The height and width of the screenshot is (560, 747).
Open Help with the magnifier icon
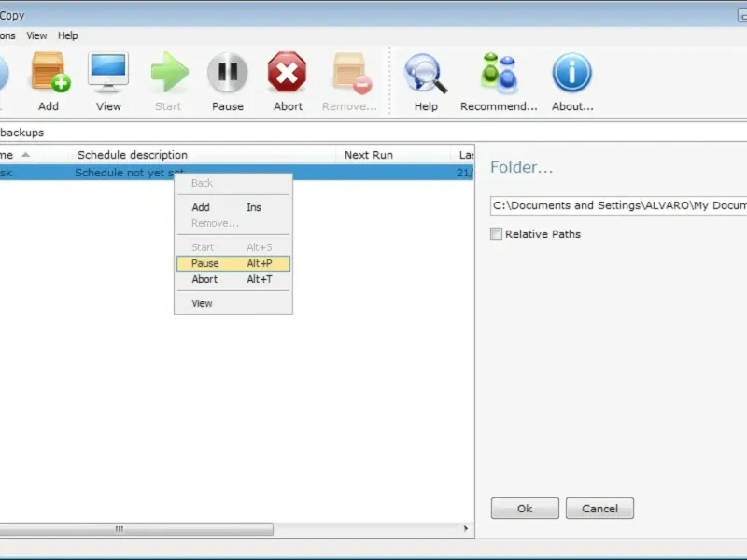(426, 81)
